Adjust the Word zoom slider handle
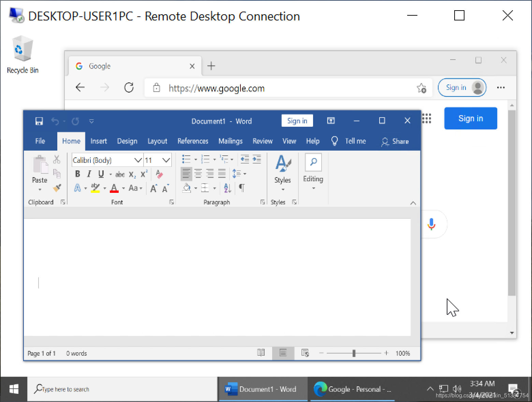 (x=354, y=353)
